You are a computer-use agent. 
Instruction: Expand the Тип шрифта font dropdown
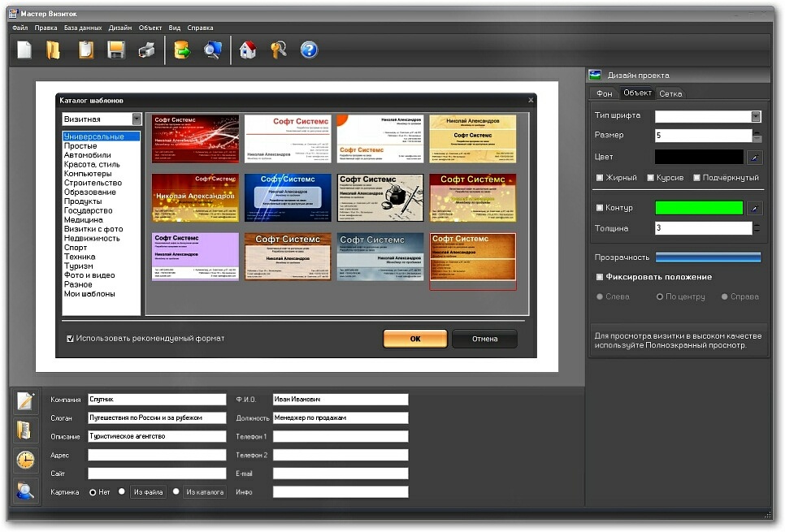click(x=756, y=116)
